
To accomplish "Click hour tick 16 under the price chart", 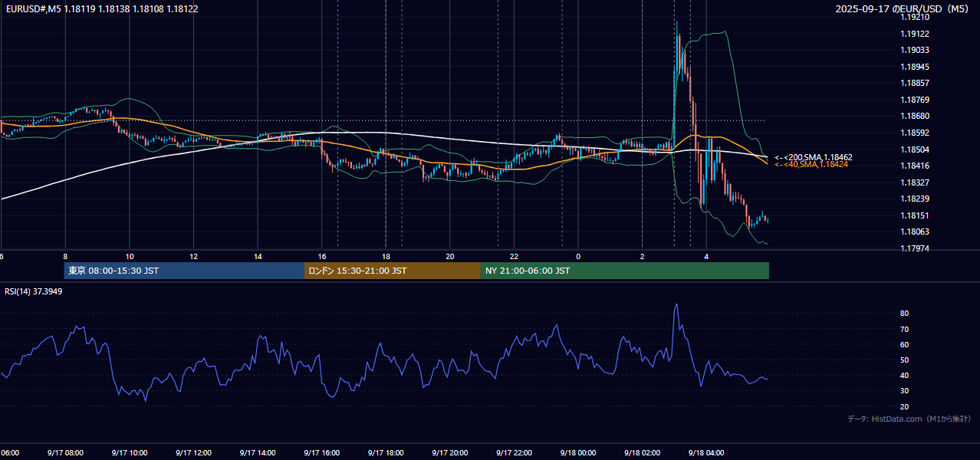I will click(x=322, y=256).
